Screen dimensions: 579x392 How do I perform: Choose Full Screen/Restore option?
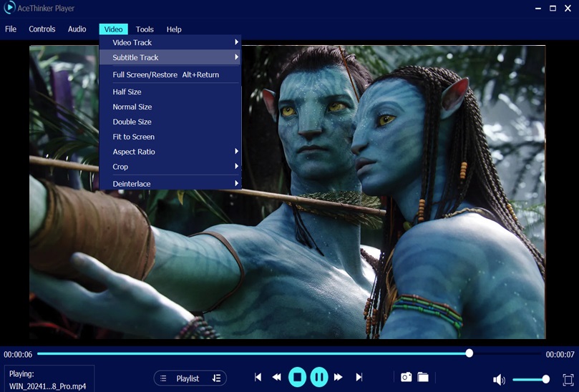[x=170, y=74]
